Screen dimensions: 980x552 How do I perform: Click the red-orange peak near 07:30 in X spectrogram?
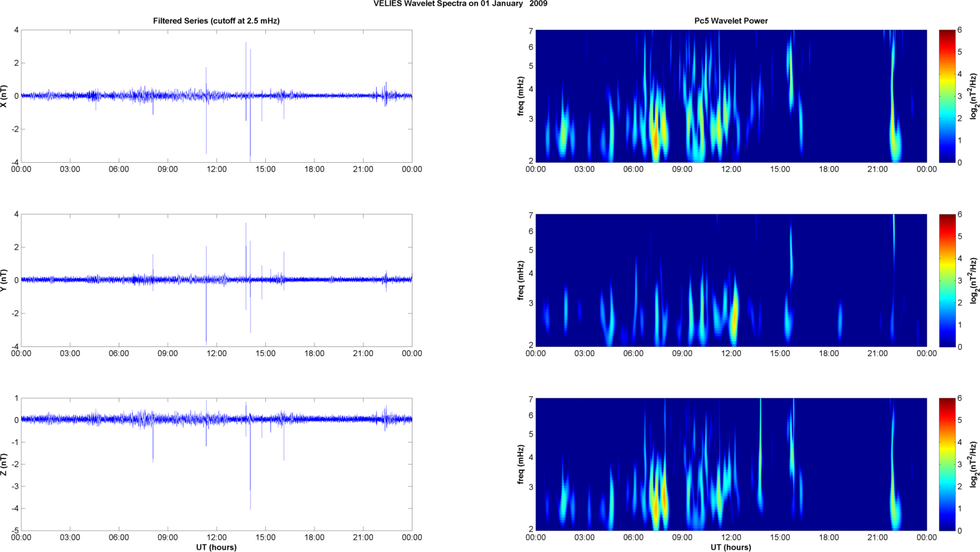point(656,139)
